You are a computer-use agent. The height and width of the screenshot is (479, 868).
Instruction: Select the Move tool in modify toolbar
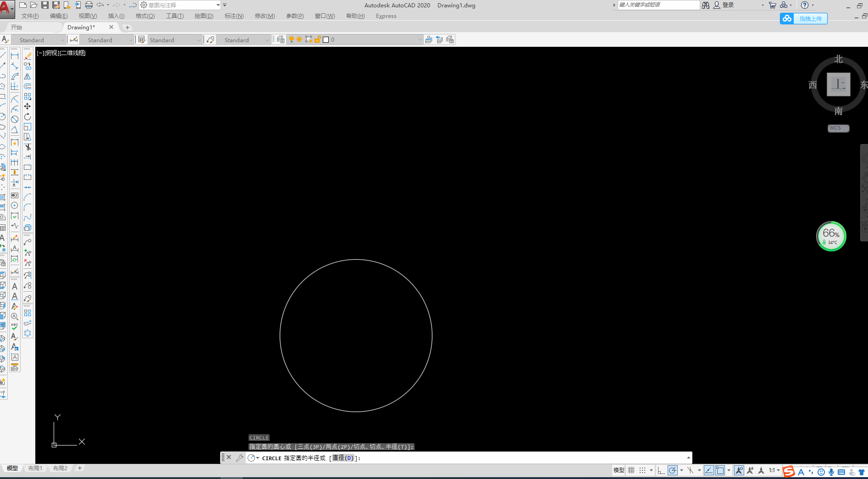[x=28, y=106]
